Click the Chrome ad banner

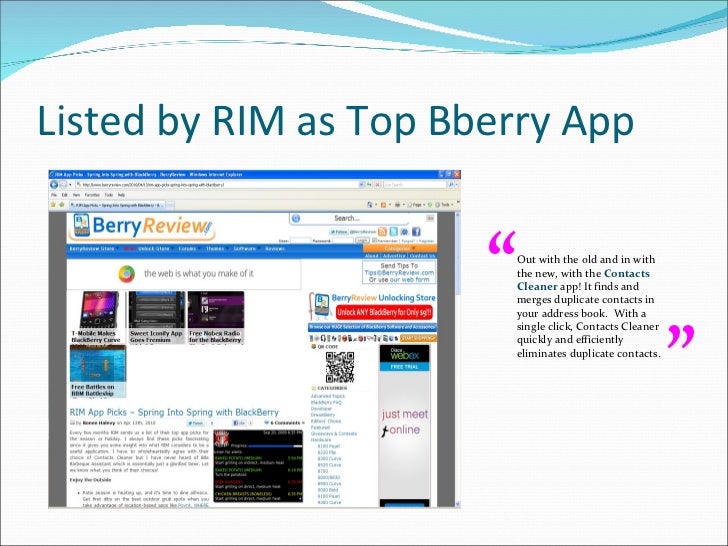point(184,274)
